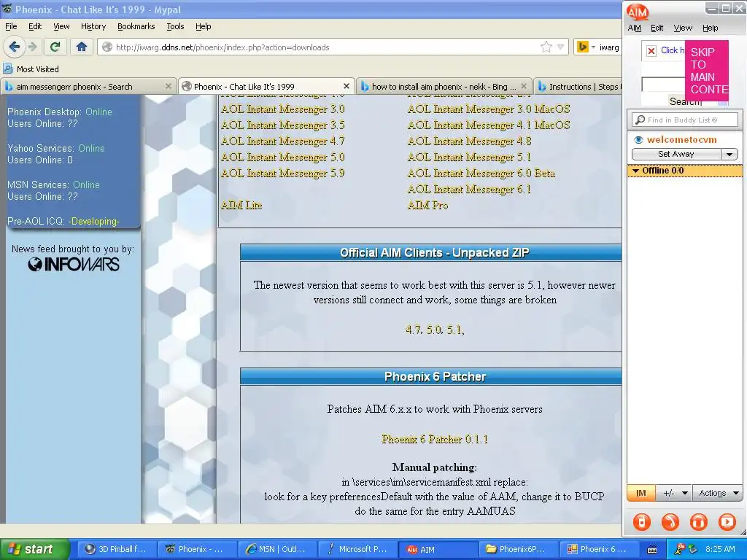
Task: Open the browser File menu
Action: pyautogui.click(x=11, y=26)
